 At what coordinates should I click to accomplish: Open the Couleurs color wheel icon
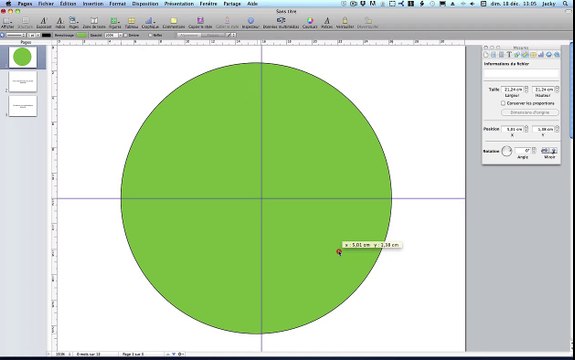click(310, 22)
